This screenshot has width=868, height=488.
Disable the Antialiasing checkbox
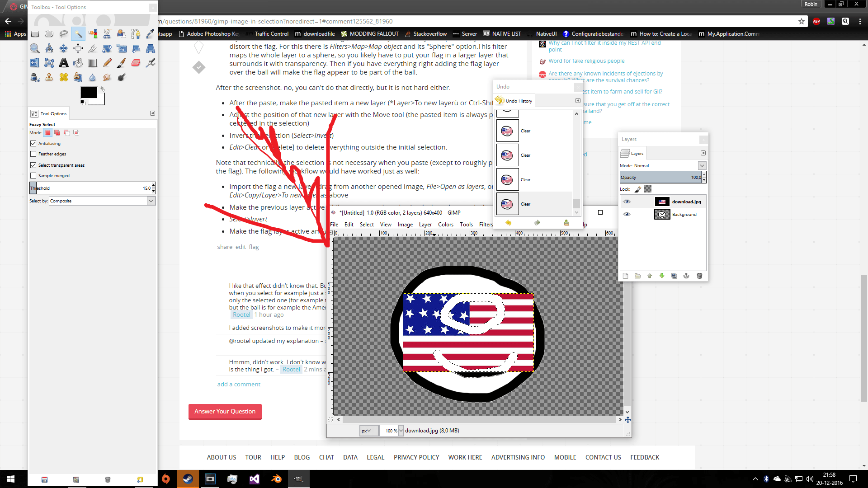coord(33,143)
